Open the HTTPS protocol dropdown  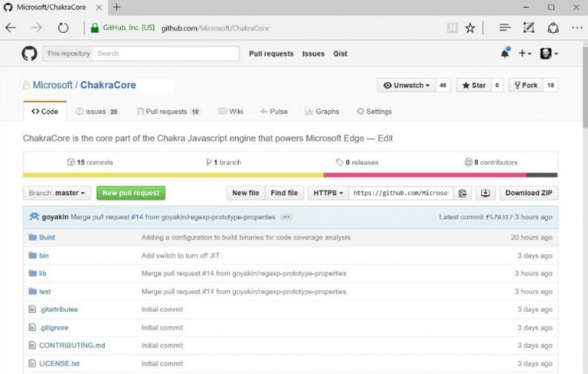click(x=328, y=194)
